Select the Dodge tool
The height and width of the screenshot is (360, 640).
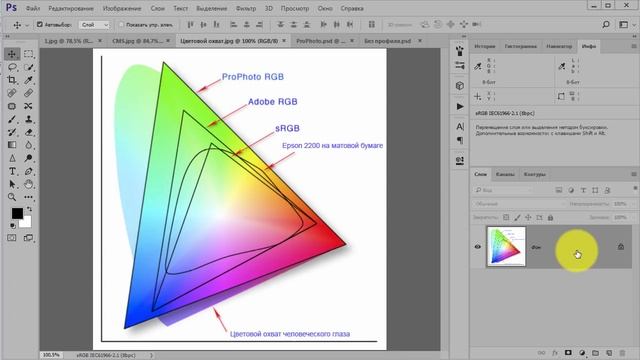[x=28, y=158]
